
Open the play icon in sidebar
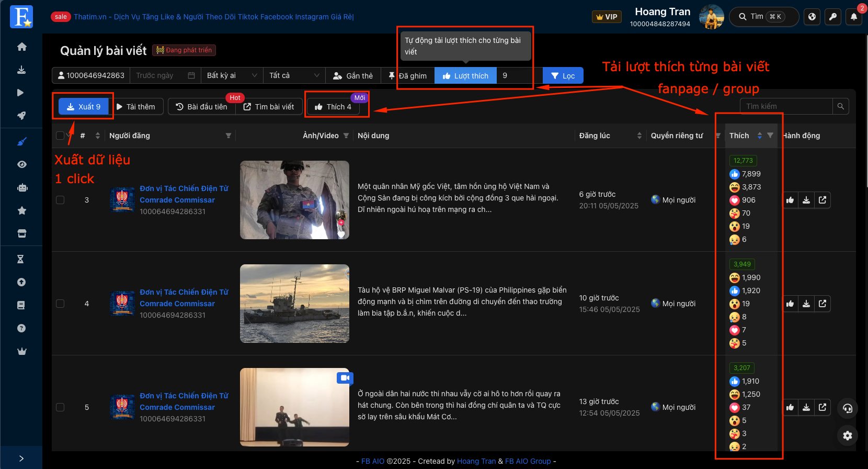tap(20, 93)
